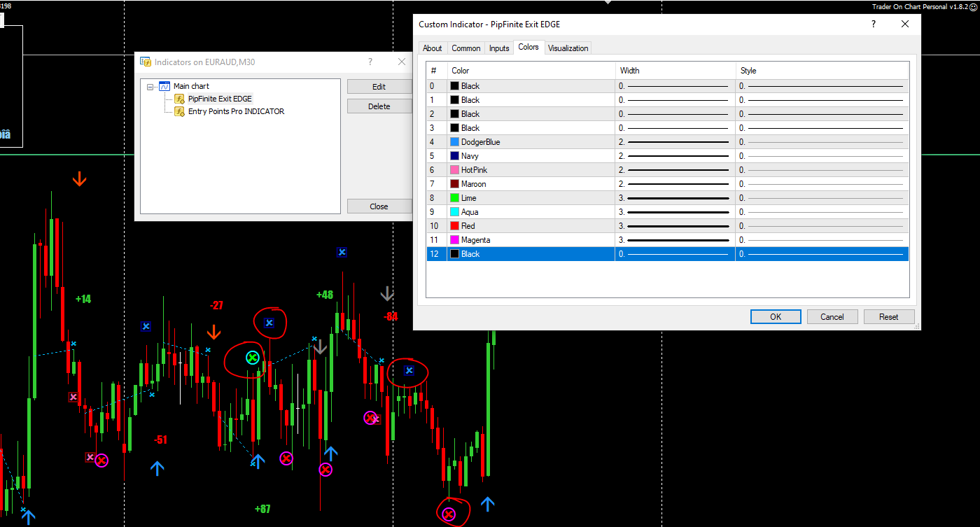Click help button in Indicators window
Image resolution: width=980 pixels, height=527 pixels.
pyautogui.click(x=370, y=62)
